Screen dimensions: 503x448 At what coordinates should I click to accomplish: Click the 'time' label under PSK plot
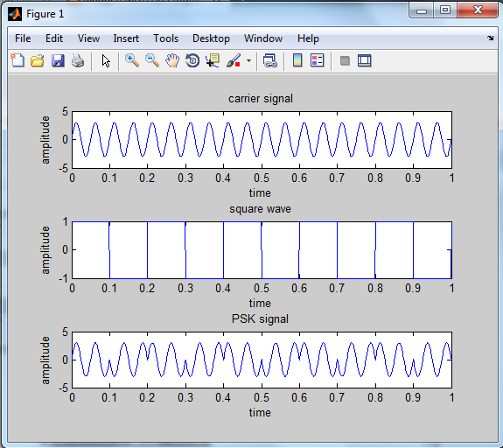pos(260,413)
